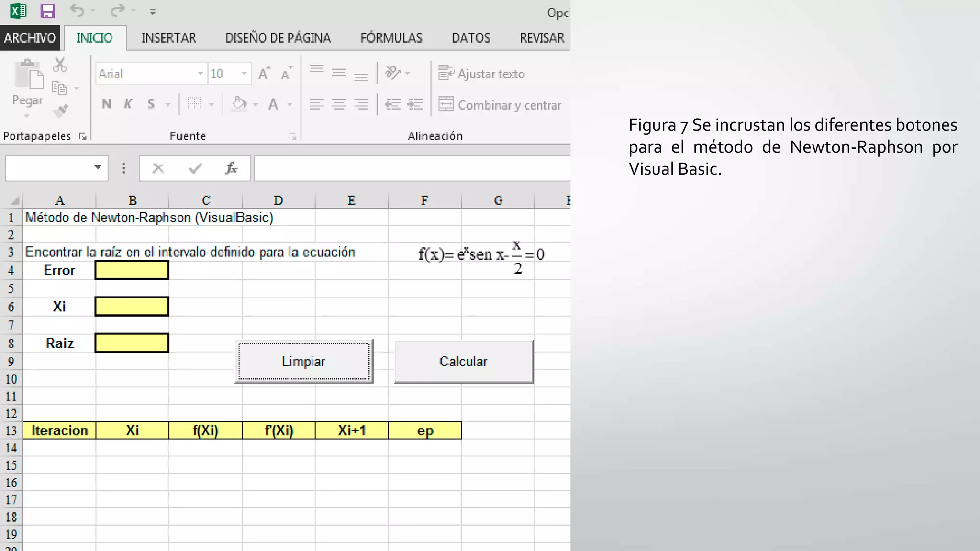Align text to middle
Screen dimensions: 980x551
tap(339, 73)
